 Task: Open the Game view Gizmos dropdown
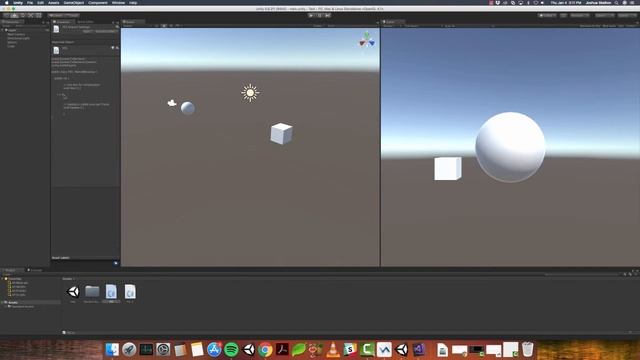pyautogui.click(x=631, y=26)
